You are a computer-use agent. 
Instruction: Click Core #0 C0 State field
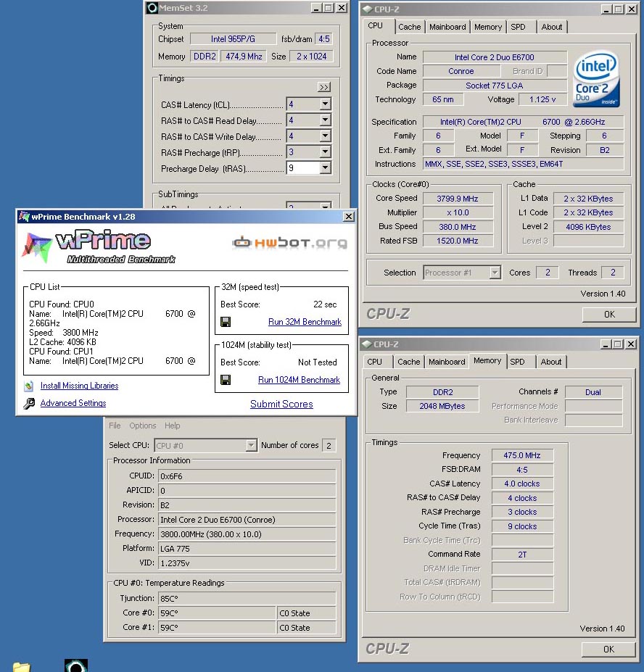coord(306,613)
